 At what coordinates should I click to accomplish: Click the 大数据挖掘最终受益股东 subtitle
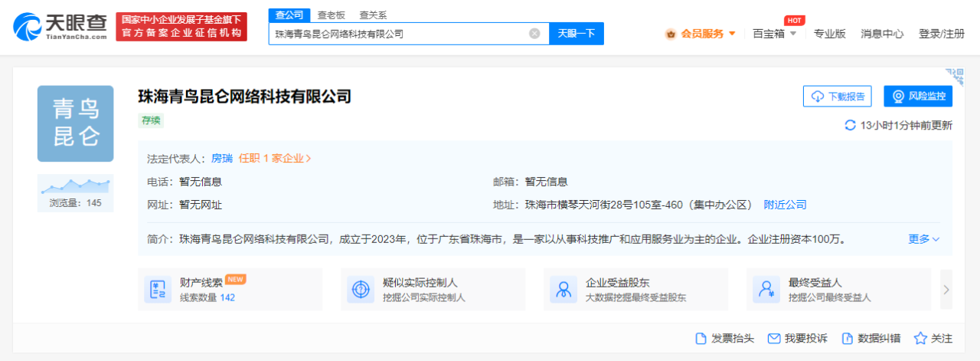click(x=635, y=297)
